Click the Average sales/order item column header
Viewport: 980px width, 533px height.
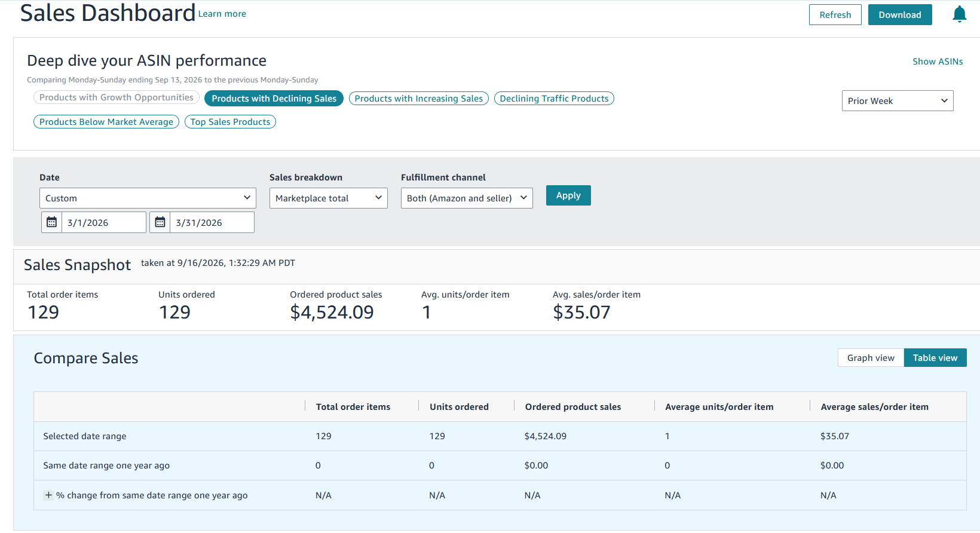(x=875, y=407)
